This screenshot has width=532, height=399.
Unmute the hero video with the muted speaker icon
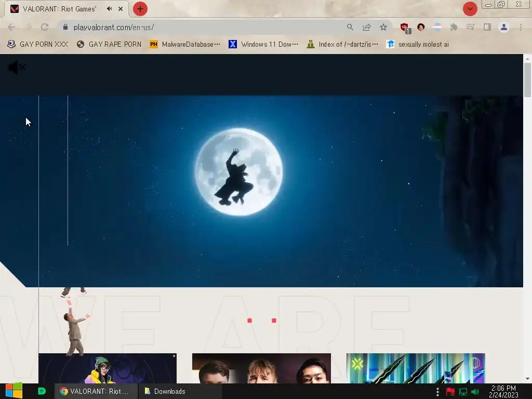pyautogui.click(x=17, y=68)
